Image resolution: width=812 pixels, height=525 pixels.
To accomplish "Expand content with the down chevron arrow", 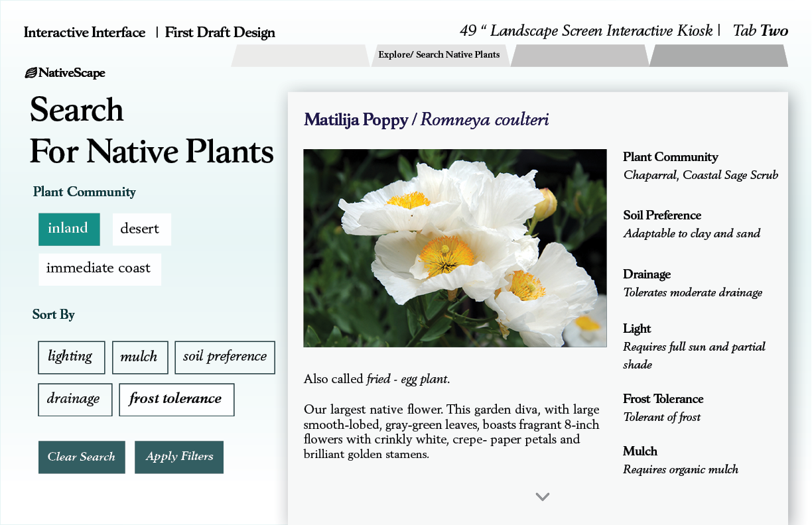I will [x=542, y=496].
